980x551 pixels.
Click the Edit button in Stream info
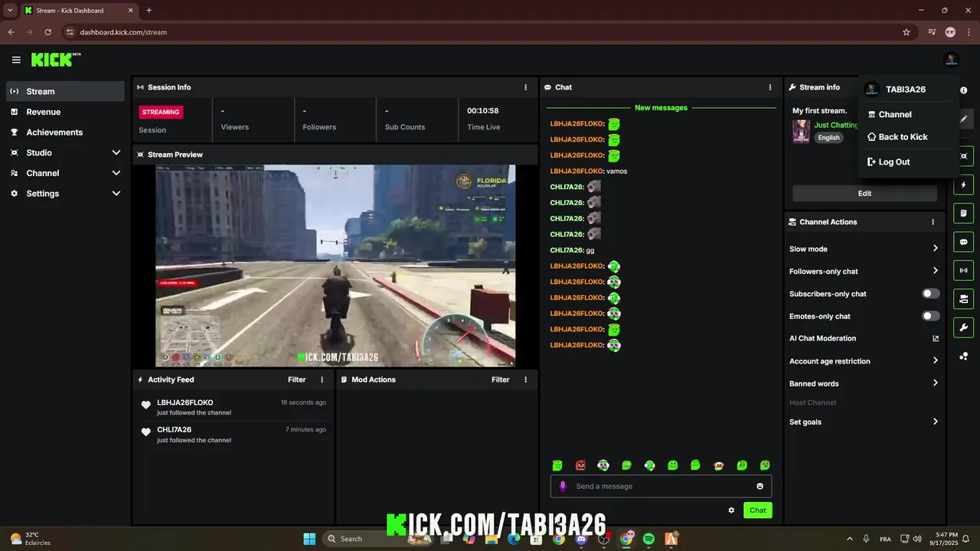864,194
